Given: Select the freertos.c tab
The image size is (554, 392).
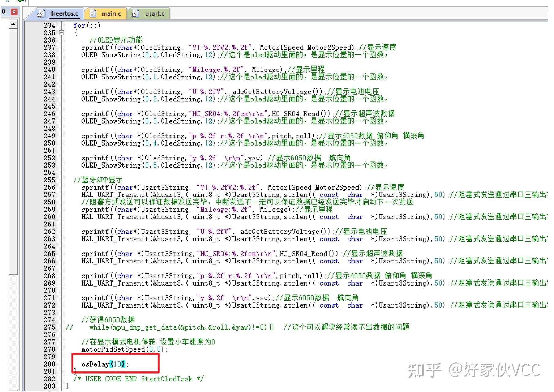Looking at the screenshot, I should coord(65,13).
